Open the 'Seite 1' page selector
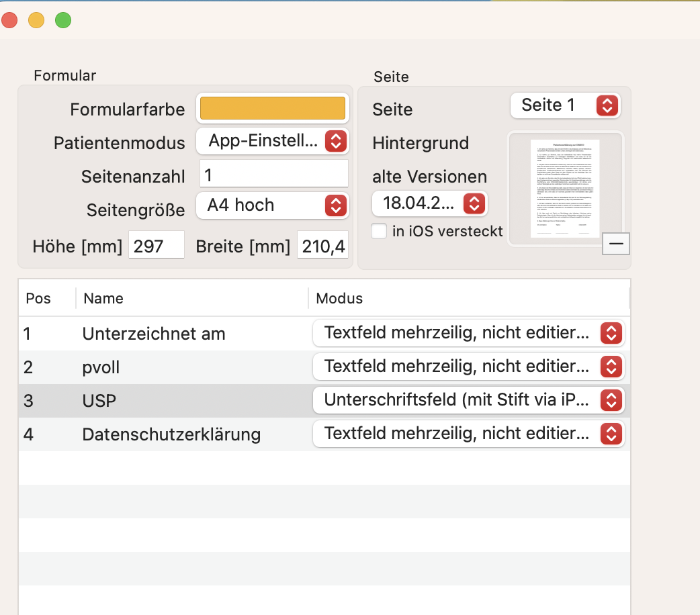 [565, 106]
